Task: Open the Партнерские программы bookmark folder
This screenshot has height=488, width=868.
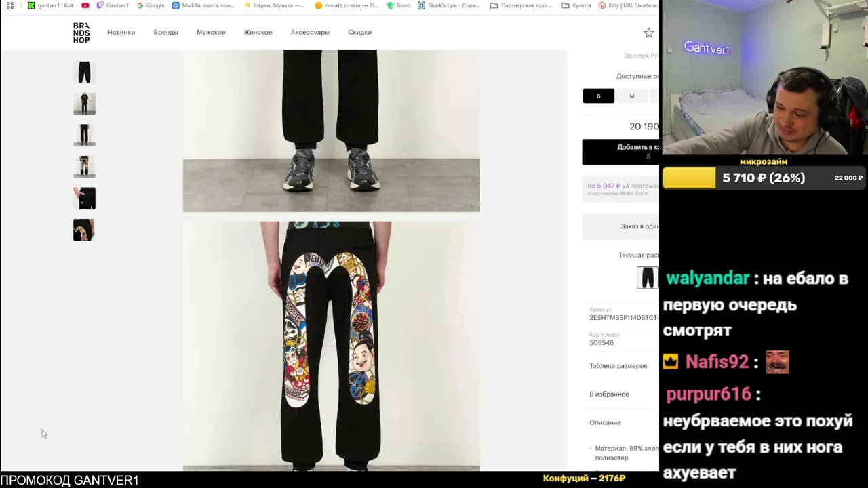Action: click(x=521, y=5)
